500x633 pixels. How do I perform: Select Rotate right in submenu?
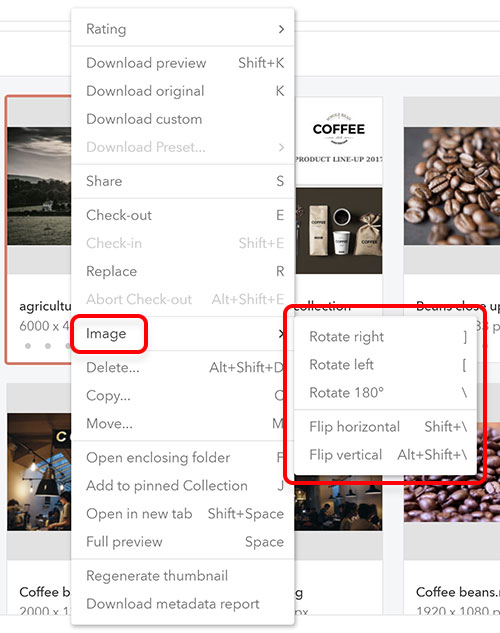[385, 337]
